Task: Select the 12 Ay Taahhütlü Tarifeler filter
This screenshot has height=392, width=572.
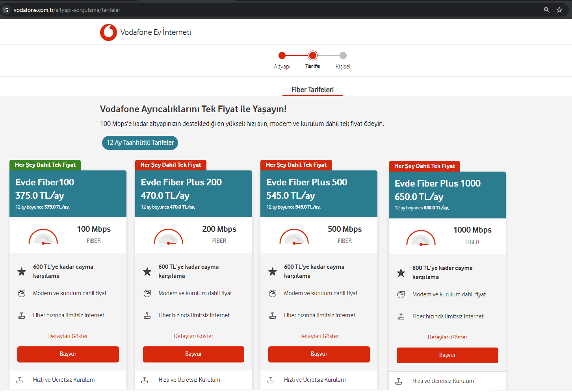Action: [x=140, y=142]
